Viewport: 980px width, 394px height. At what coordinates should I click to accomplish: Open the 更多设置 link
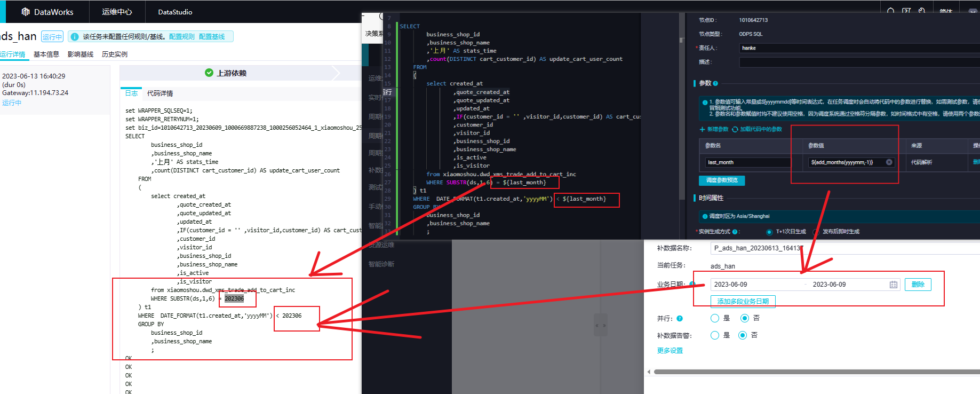pyautogui.click(x=670, y=351)
